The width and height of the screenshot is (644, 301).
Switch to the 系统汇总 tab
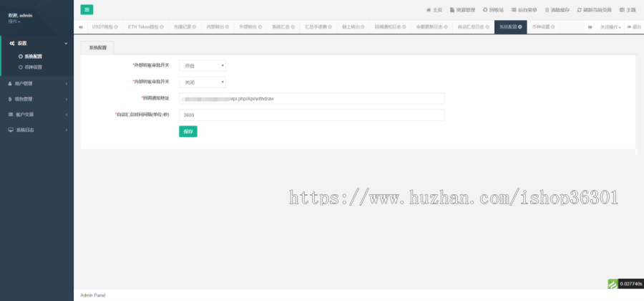pyautogui.click(x=280, y=27)
